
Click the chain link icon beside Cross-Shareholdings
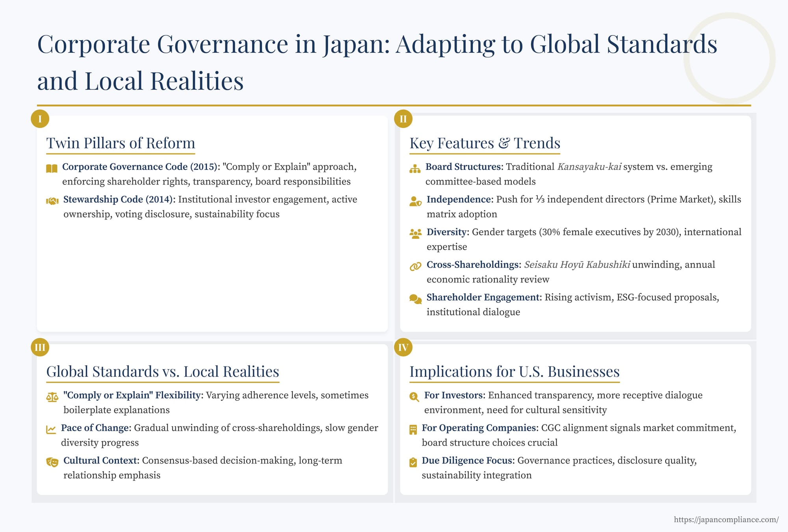click(x=415, y=266)
